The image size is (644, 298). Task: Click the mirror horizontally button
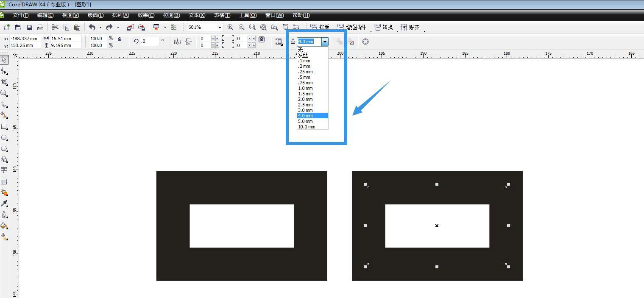(x=177, y=42)
